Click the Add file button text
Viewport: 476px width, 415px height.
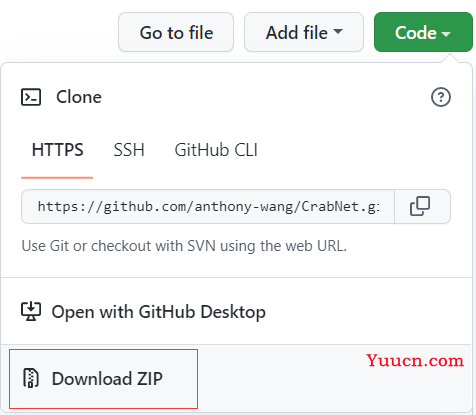coord(297,33)
